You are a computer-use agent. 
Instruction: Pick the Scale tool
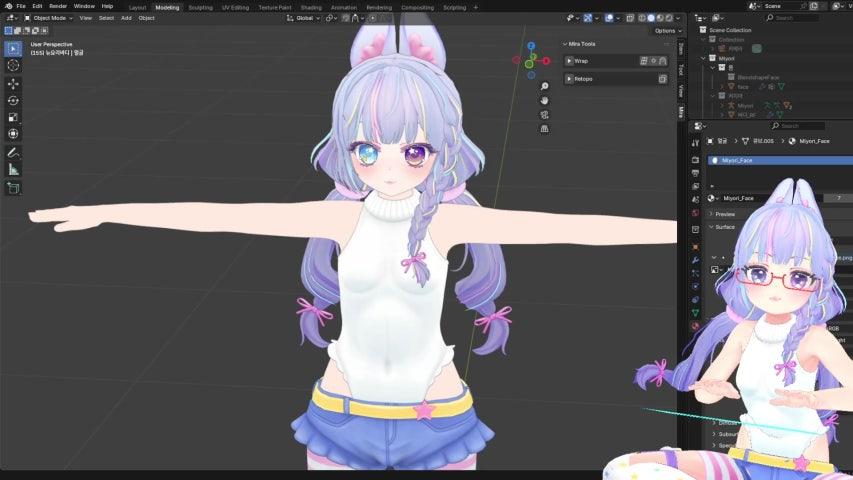(13, 117)
